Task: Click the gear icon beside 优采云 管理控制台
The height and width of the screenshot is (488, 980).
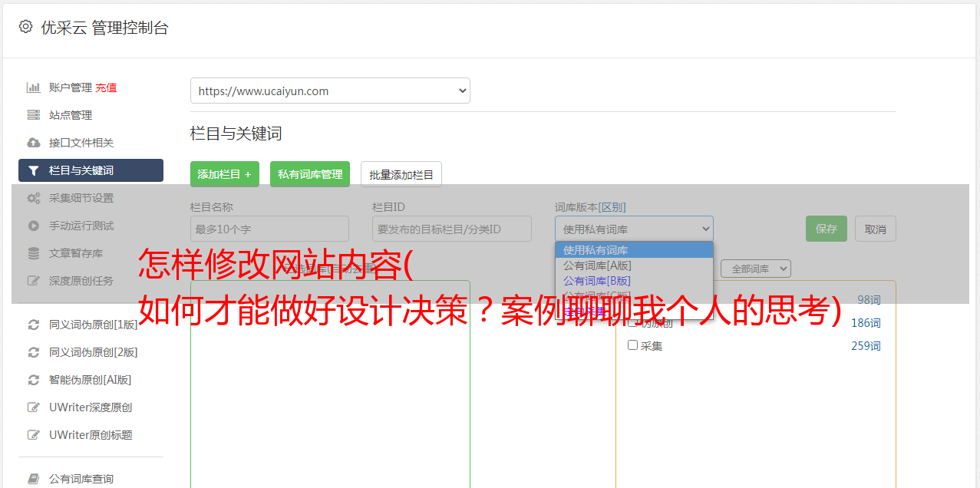Action: tap(25, 27)
